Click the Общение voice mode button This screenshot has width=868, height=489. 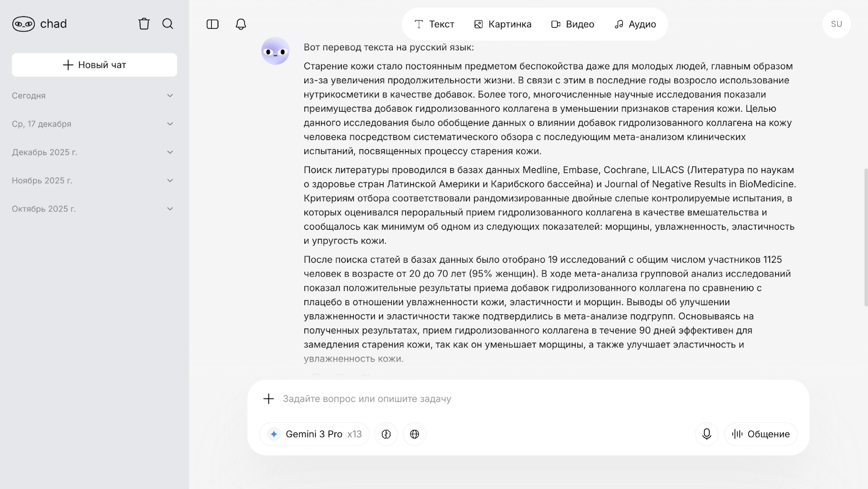pyautogui.click(x=761, y=434)
